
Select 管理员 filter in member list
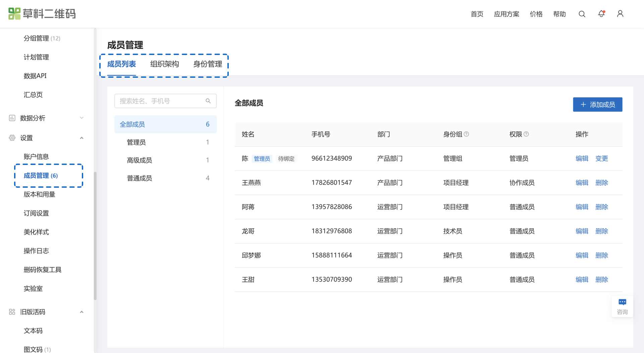165,142
